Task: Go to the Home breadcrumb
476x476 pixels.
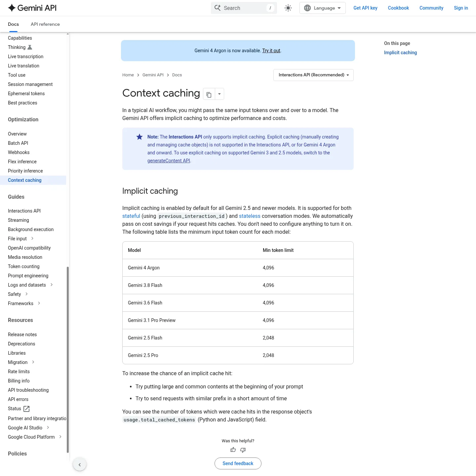Action: tap(128, 75)
